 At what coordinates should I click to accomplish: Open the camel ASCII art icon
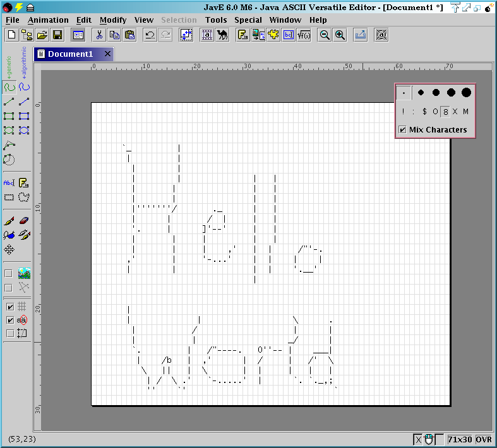(x=222, y=35)
